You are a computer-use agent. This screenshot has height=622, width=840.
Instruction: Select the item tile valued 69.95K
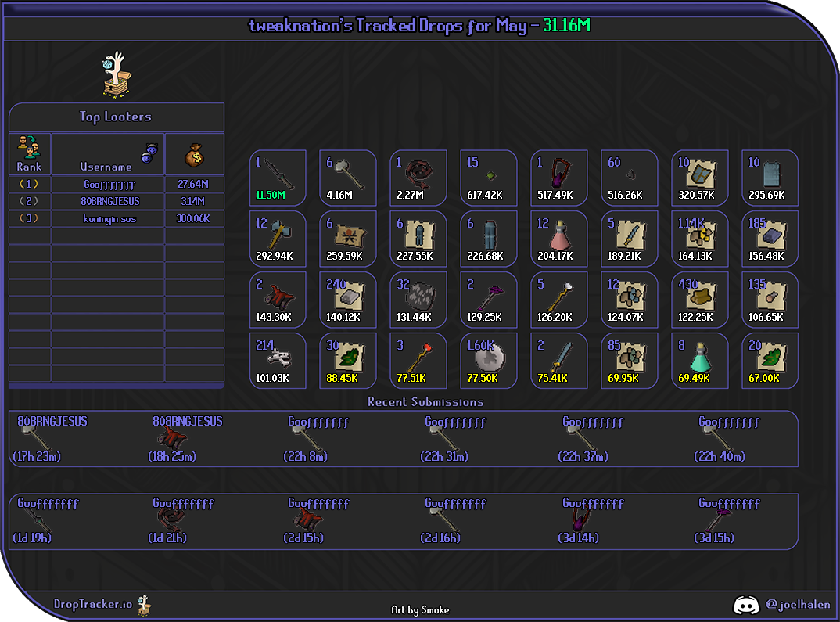click(x=629, y=361)
